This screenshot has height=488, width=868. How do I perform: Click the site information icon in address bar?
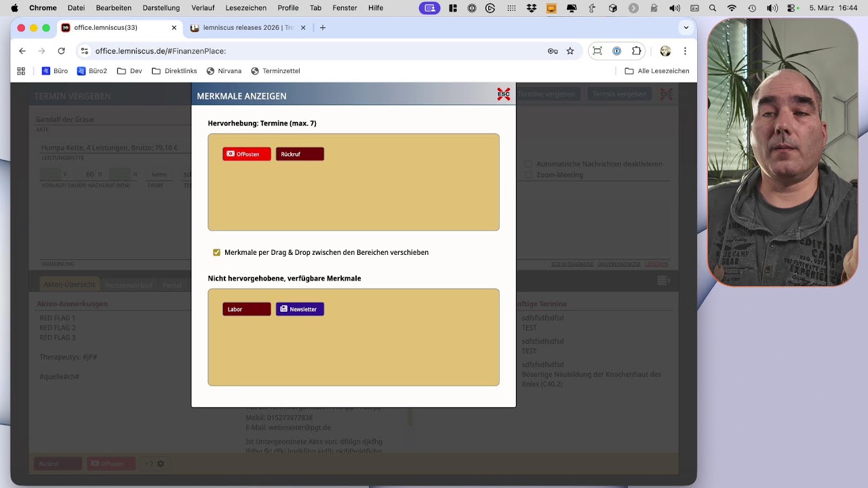(84, 51)
